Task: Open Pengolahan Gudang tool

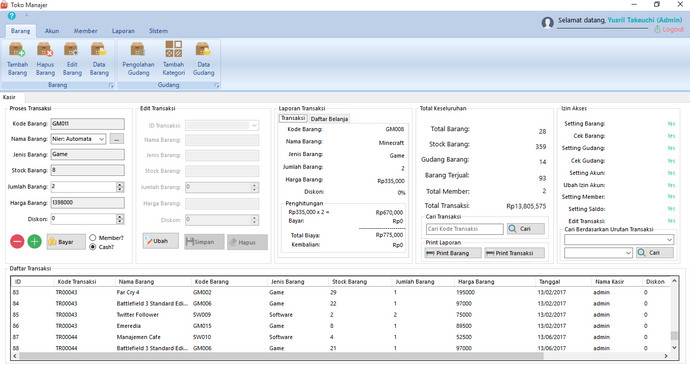Action: pos(138,59)
